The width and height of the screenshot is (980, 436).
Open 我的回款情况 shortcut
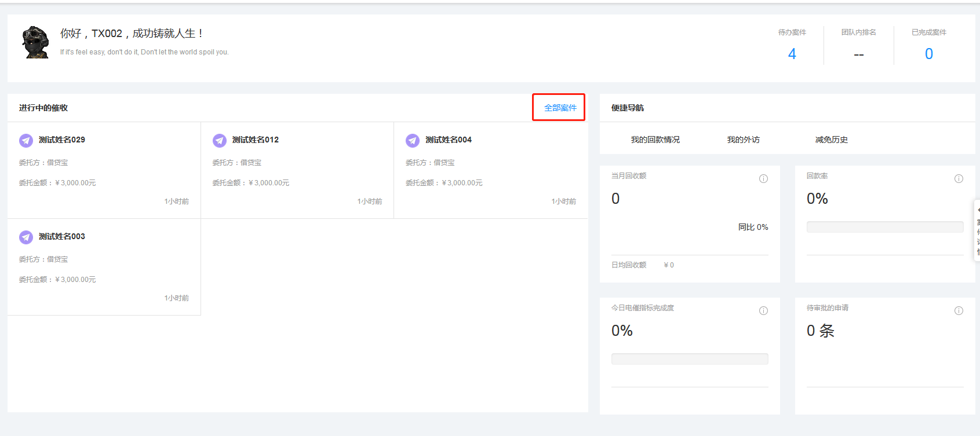click(655, 140)
